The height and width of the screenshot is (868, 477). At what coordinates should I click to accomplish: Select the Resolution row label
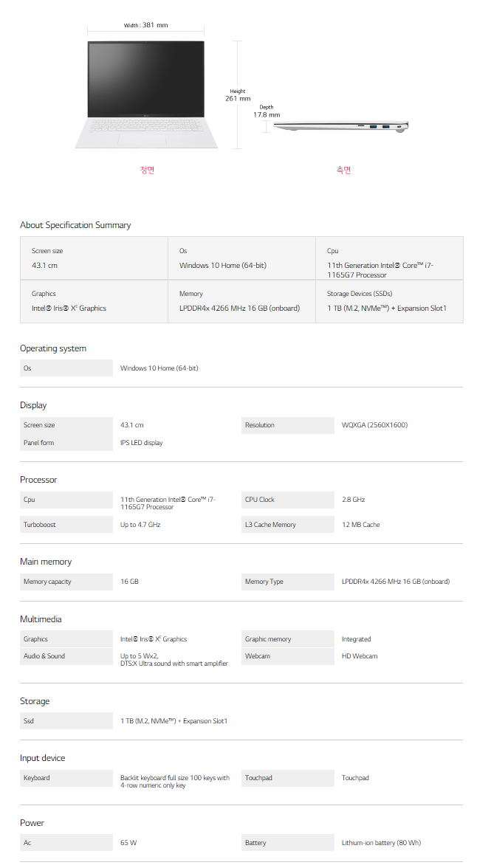point(260,425)
